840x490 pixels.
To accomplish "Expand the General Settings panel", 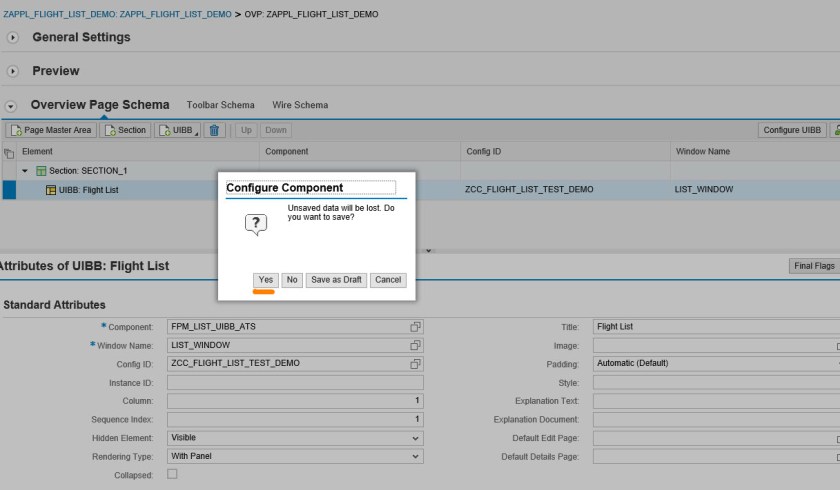I will point(13,38).
